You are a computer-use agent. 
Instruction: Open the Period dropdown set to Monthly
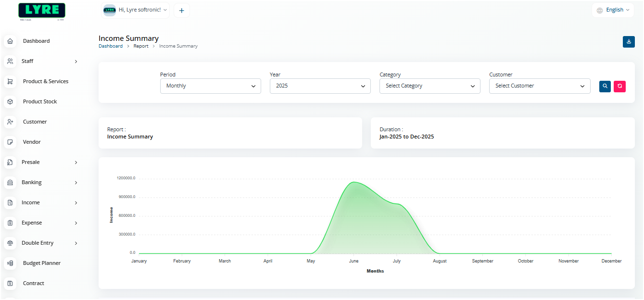click(210, 86)
